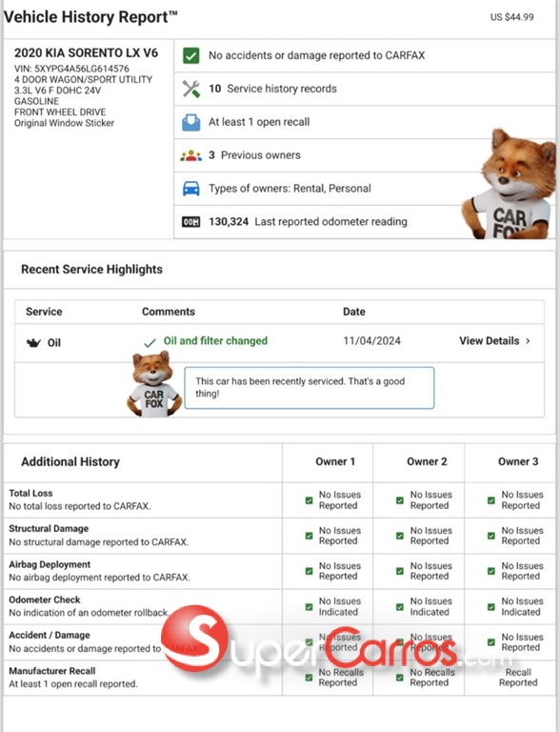Click Owner 3 Odometer Check check mark
560x732 pixels.
coord(490,607)
